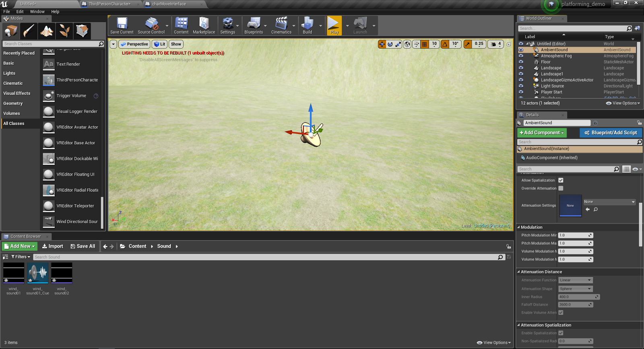Viewport: 644px width, 349px height.
Task: Open Settings toolbar icon
Action: [x=228, y=26]
